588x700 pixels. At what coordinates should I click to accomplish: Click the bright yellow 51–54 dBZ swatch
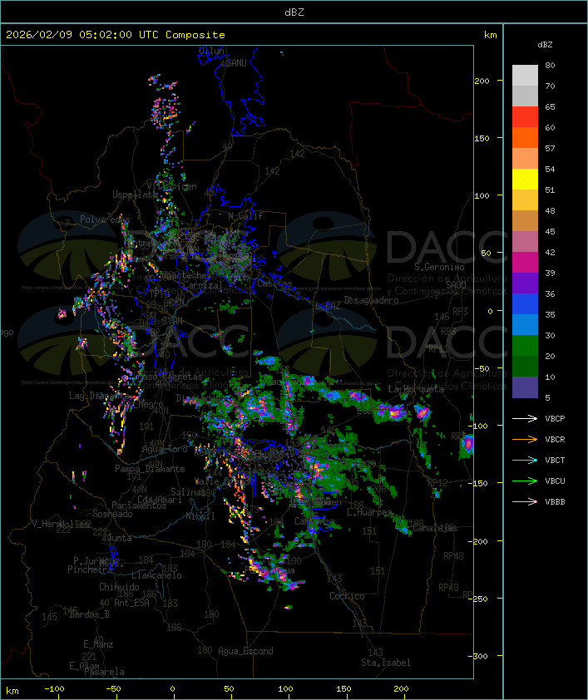(525, 180)
